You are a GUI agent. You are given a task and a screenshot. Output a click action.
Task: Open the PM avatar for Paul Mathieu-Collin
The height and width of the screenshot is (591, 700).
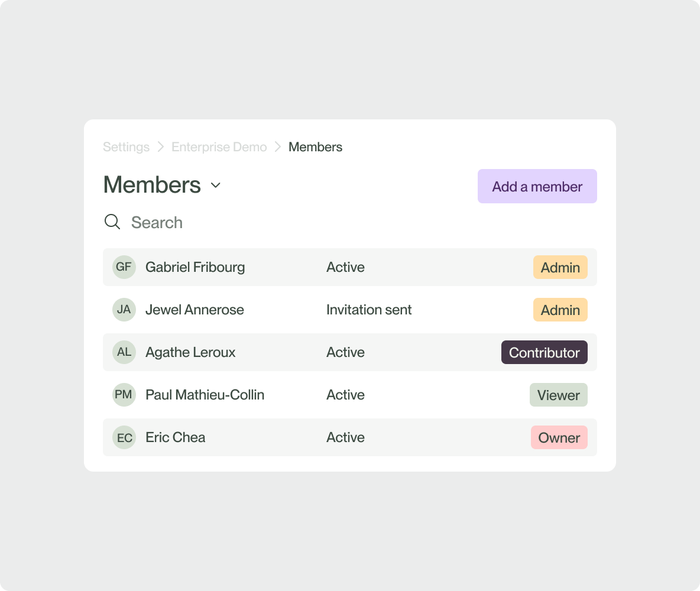124,395
